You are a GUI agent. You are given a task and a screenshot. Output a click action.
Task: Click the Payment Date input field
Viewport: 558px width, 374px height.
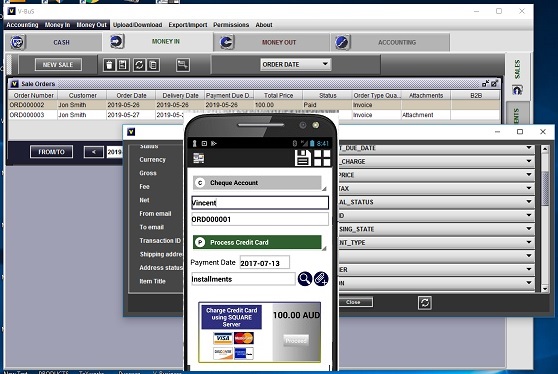(x=264, y=263)
